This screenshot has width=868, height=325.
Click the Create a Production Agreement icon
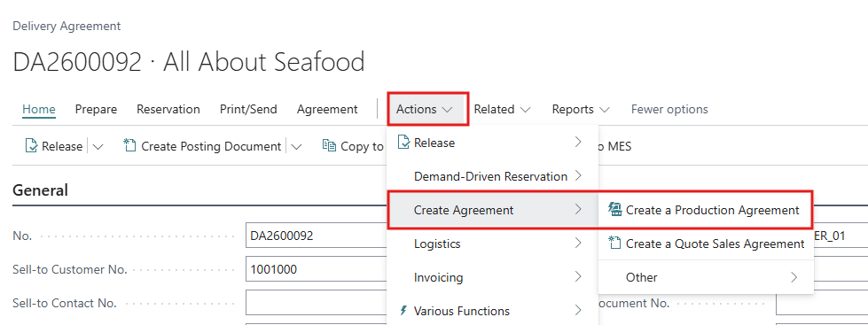click(614, 210)
